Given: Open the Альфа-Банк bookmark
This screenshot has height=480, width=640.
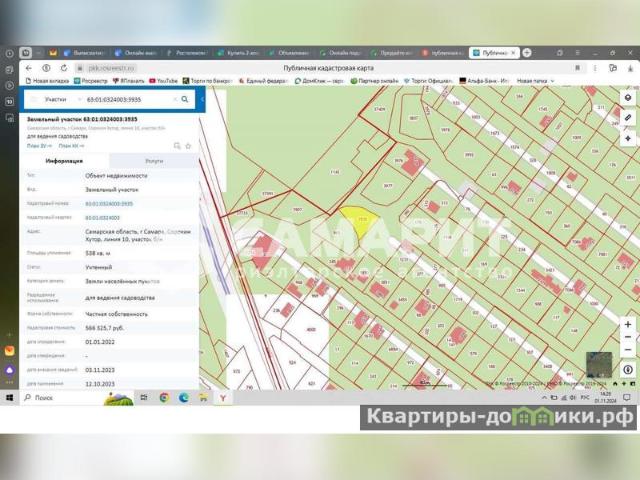Looking at the screenshot, I should pyautogui.click(x=484, y=81).
